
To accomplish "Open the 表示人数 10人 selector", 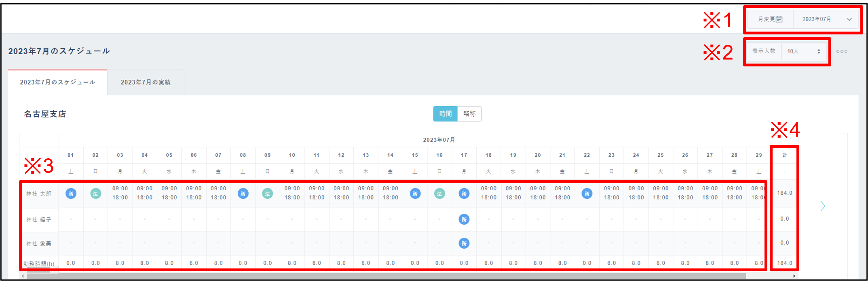I will coord(804,51).
